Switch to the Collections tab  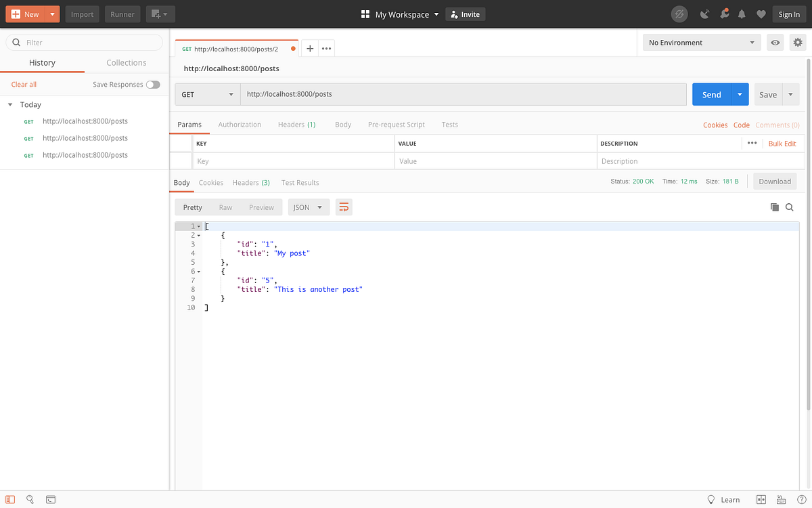pyautogui.click(x=127, y=62)
